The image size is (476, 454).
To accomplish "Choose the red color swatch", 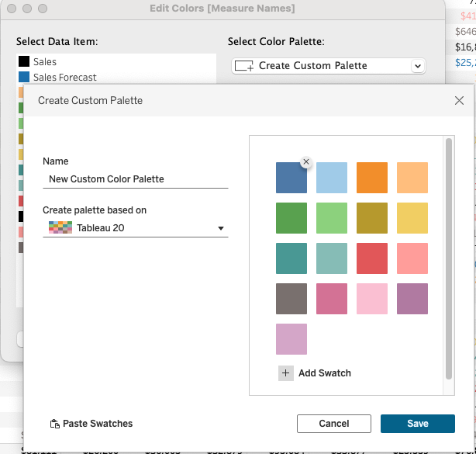I will click(372, 258).
